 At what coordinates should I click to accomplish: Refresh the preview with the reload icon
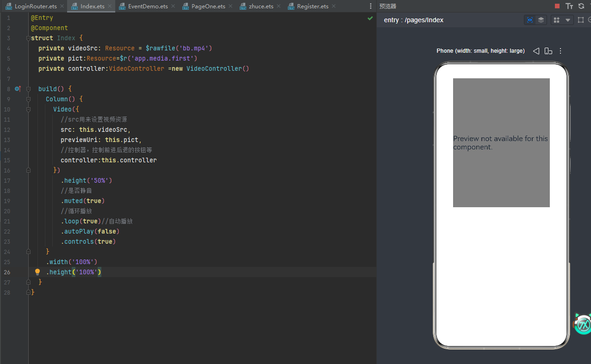tap(581, 6)
